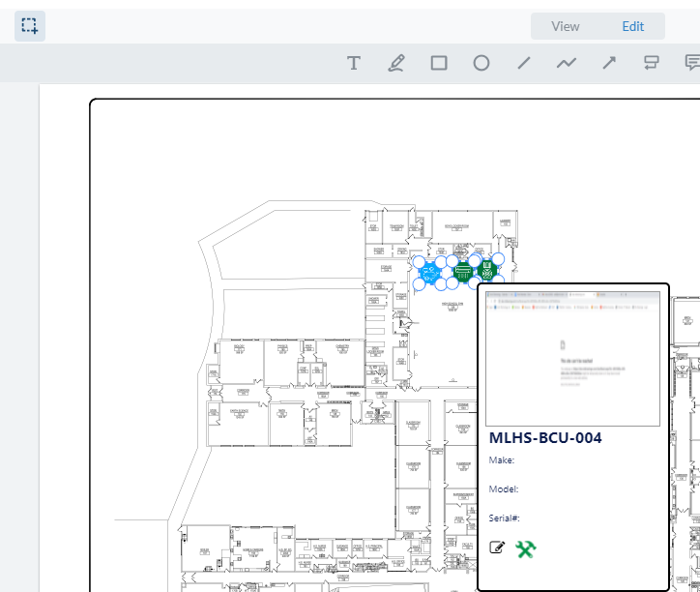The width and height of the screenshot is (700, 592).
Task: Choose the Ellipse shape tool
Action: coord(481,63)
